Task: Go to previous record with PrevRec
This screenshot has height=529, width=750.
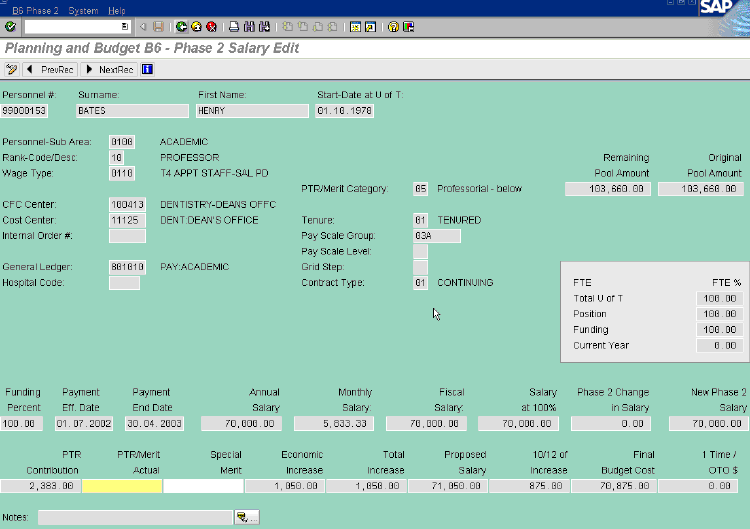Action: pyautogui.click(x=50, y=69)
